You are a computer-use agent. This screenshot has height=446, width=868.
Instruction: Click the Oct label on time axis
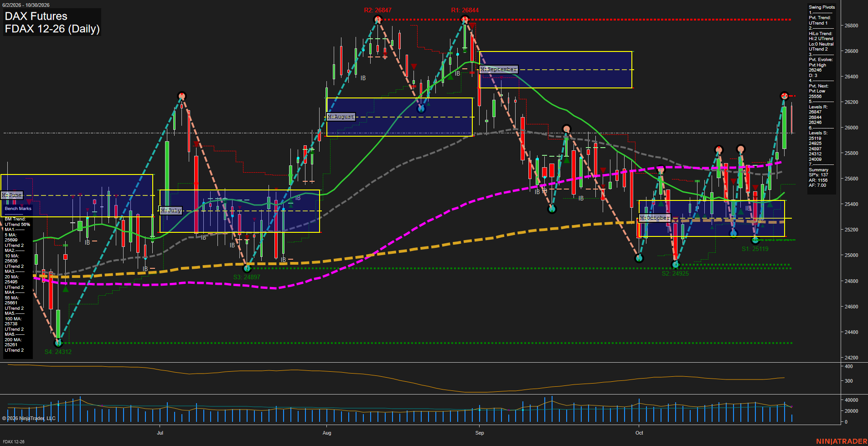[639, 433]
